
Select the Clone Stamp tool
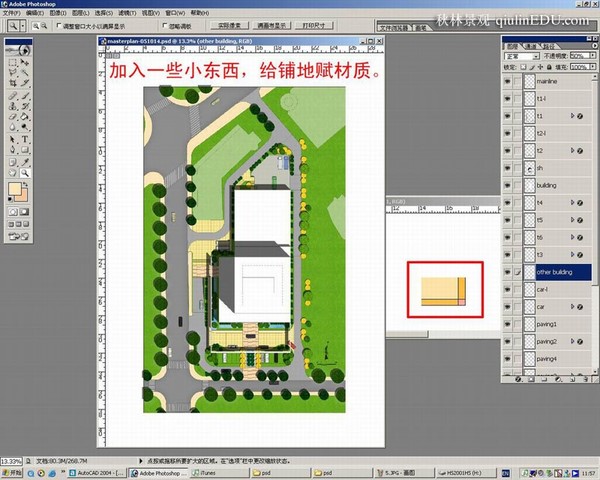(13, 106)
